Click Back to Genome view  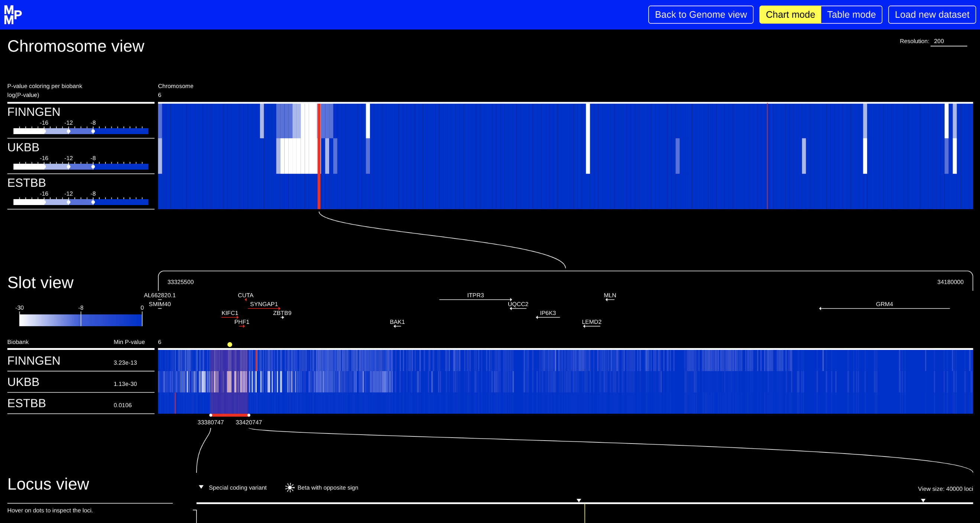click(x=700, y=14)
